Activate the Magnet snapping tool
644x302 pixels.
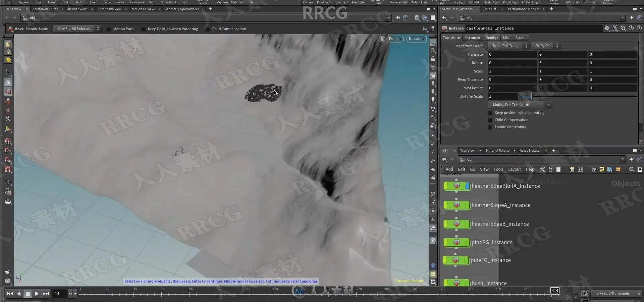[x=8, y=170]
